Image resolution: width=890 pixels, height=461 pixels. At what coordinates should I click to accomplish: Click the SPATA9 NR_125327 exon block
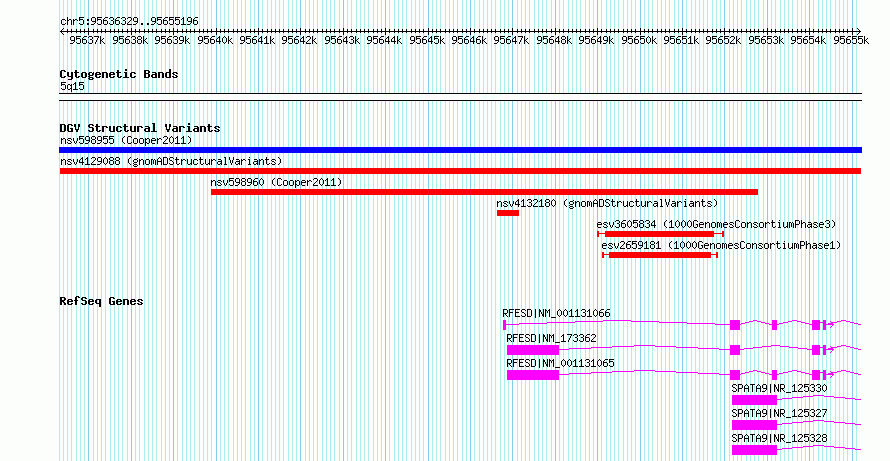754,425
